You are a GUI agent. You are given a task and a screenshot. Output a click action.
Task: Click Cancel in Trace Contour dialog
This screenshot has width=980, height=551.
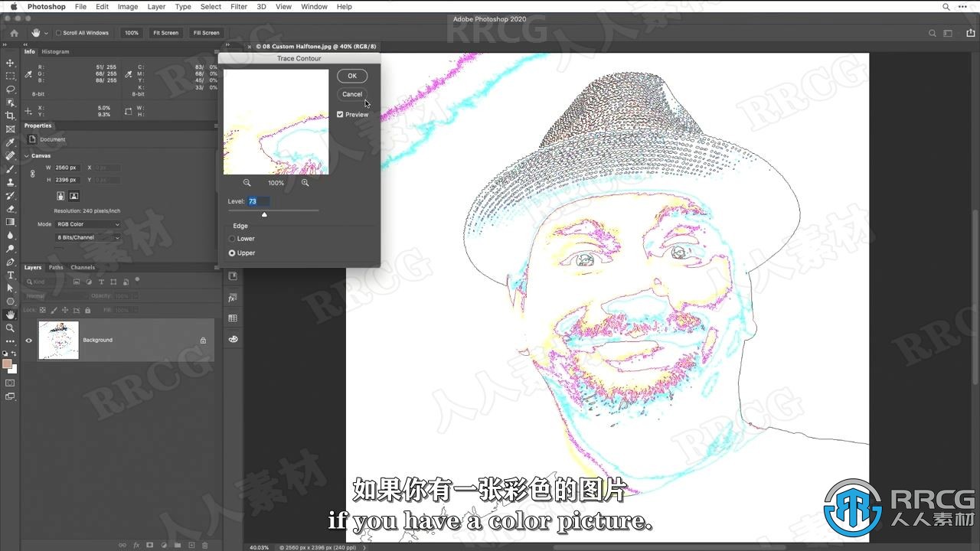tap(352, 94)
